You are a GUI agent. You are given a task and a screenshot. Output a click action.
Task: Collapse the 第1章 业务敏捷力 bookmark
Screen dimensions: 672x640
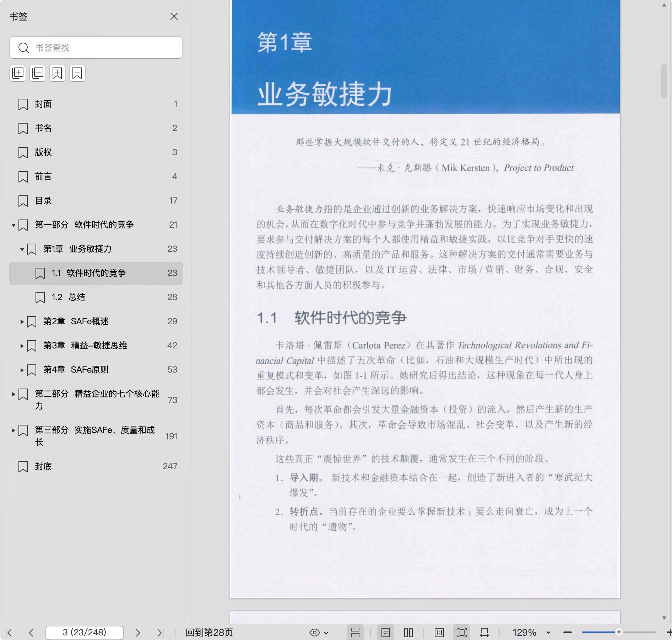(22, 249)
